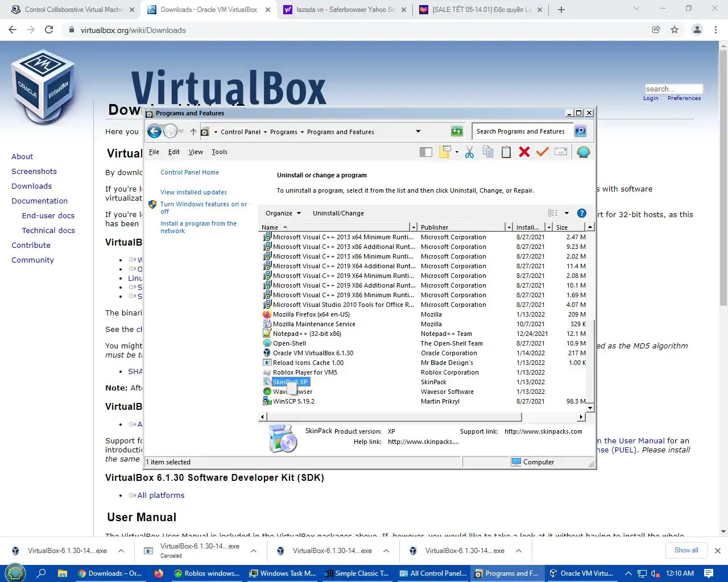The width and height of the screenshot is (728, 582).
Task: Open the notification center tray icon
Action: (x=709, y=573)
